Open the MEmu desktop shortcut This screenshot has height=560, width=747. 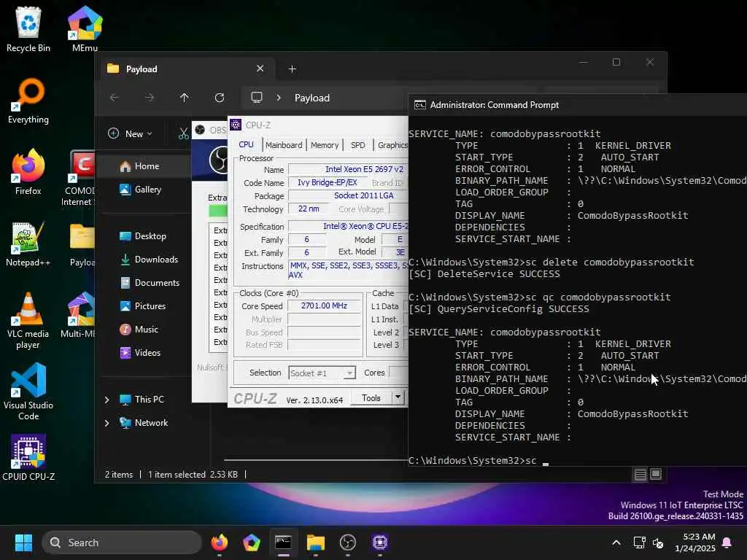click(x=85, y=29)
